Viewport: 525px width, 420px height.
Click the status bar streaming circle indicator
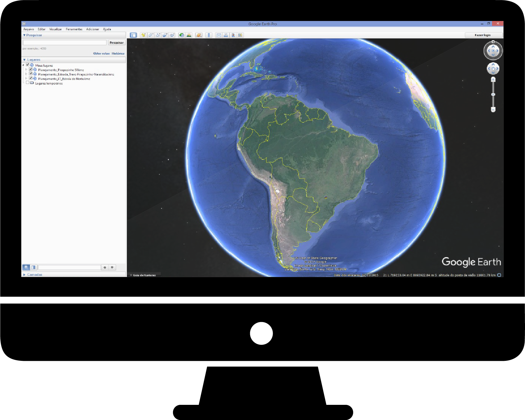(499, 275)
